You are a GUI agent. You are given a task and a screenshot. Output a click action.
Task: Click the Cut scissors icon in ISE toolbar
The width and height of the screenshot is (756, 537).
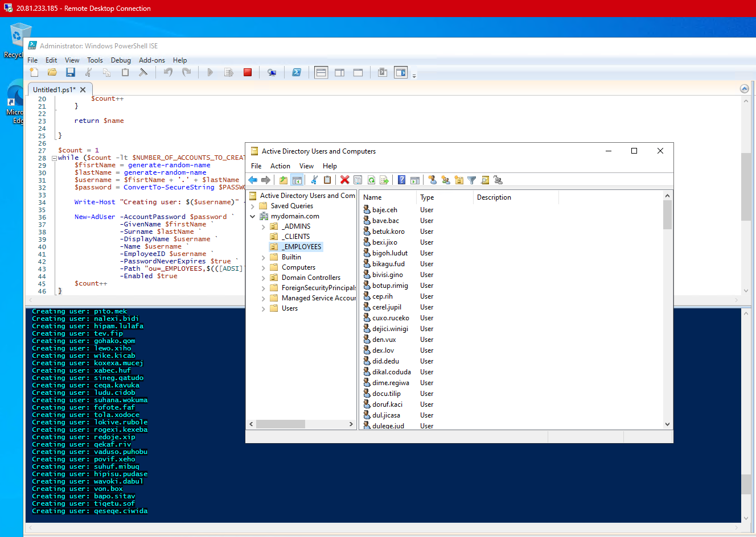pyautogui.click(x=88, y=72)
